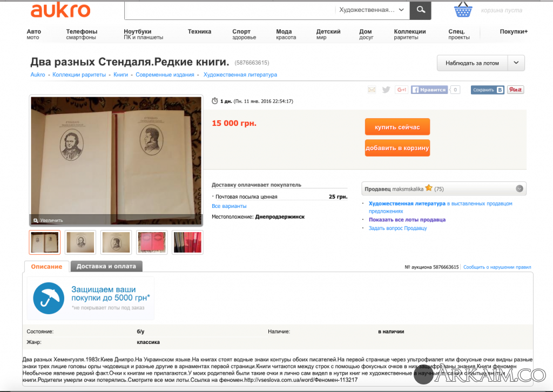
Task: Select the red book covers thumbnail
Action: point(152,242)
